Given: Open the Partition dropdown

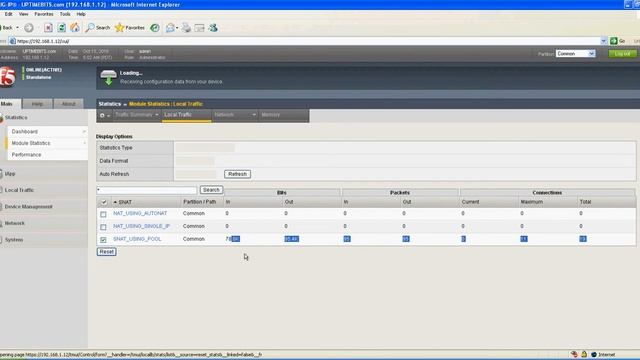Looking at the screenshot, I should click(x=575, y=53).
